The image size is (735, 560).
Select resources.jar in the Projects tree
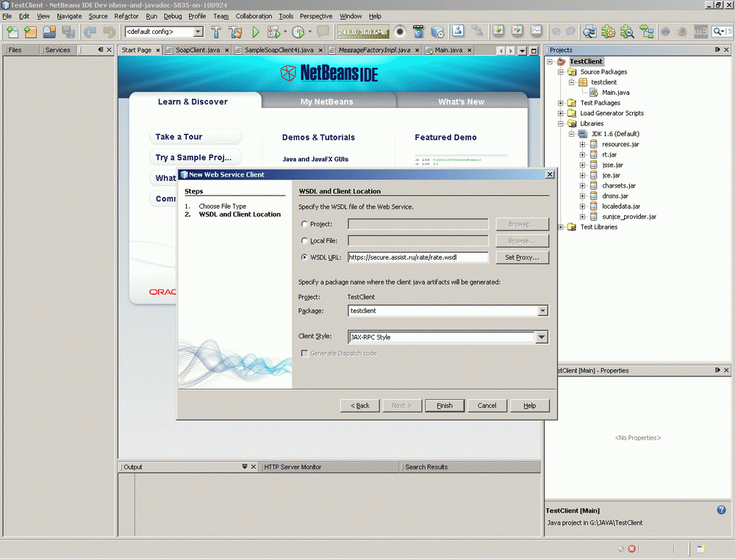coord(620,144)
